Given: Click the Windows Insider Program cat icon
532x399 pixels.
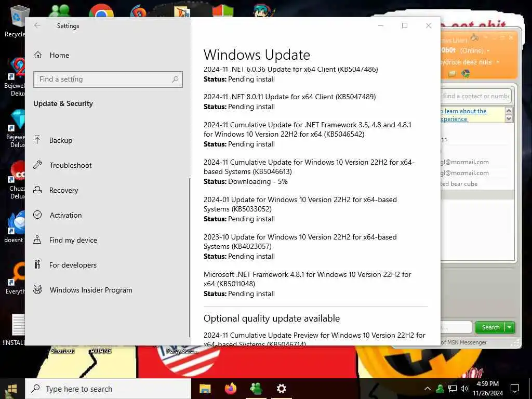Looking at the screenshot, I should (37, 290).
